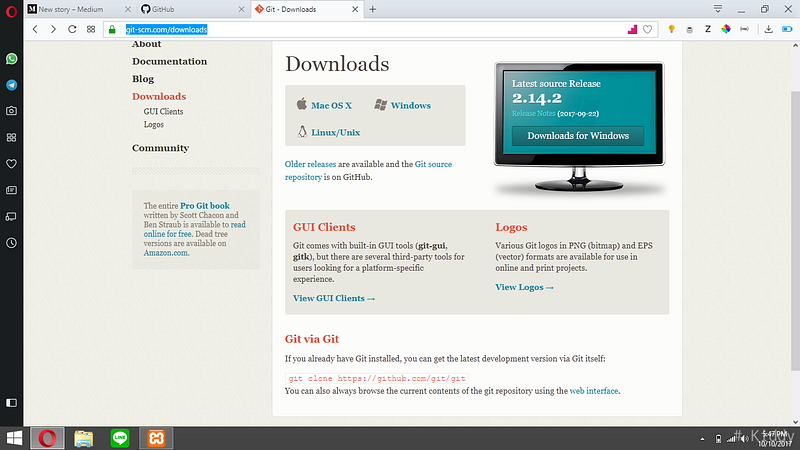Click the git clone command text
This screenshot has width=800, height=450.
(377, 379)
